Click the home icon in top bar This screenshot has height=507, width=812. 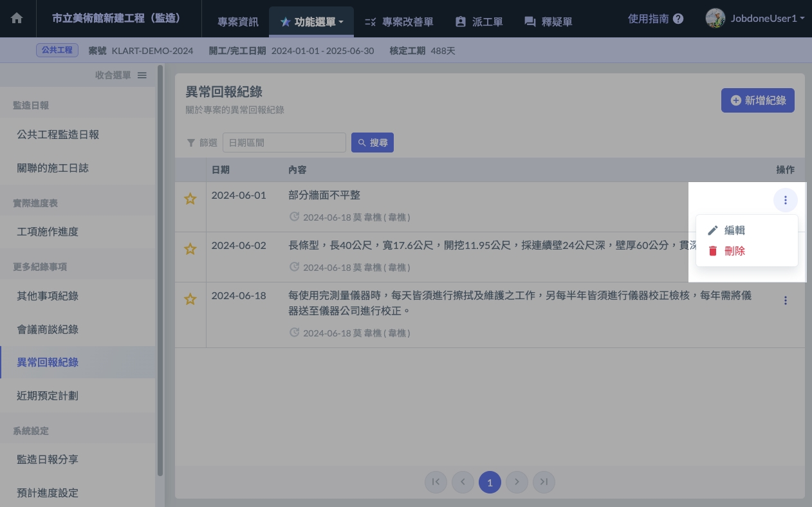(x=17, y=19)
